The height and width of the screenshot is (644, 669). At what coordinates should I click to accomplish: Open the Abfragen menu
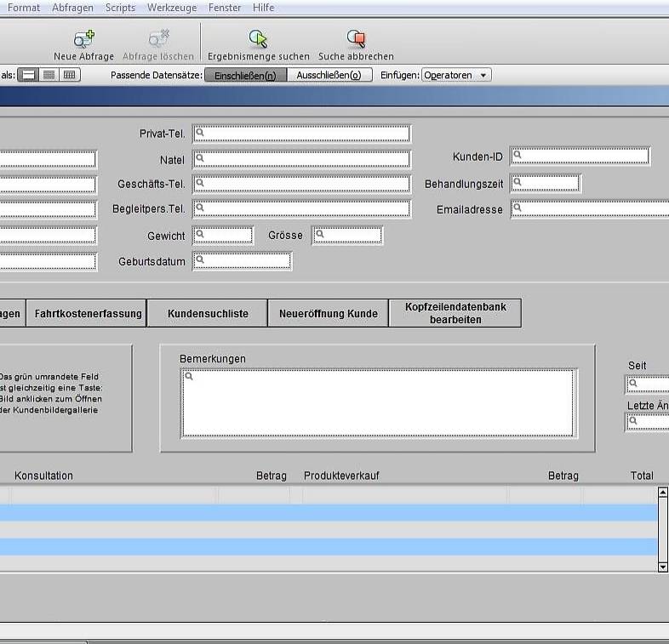72,8
